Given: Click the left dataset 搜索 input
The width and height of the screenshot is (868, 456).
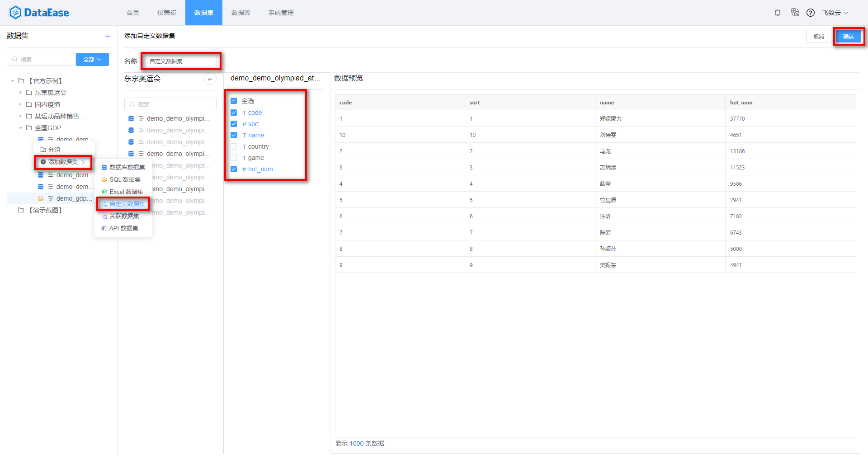Looking at the screenshot, I should [41, 59].
